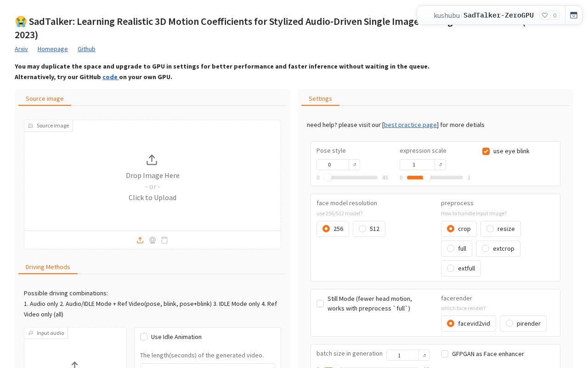Select the webcam source icon
Image resolution: width=588 pixels, height=368 pixels.
coord(153,240)
